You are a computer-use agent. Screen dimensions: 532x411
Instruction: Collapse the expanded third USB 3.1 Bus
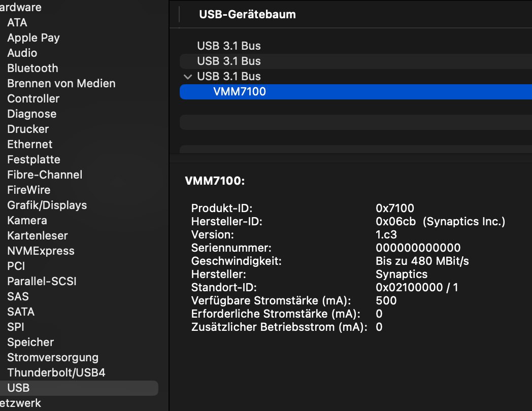pos(188,77)
